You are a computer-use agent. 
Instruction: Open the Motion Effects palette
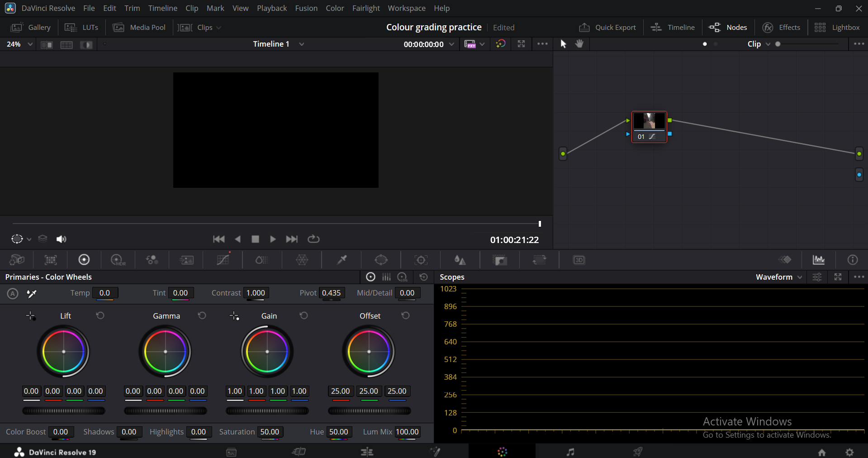pos(186,260)
